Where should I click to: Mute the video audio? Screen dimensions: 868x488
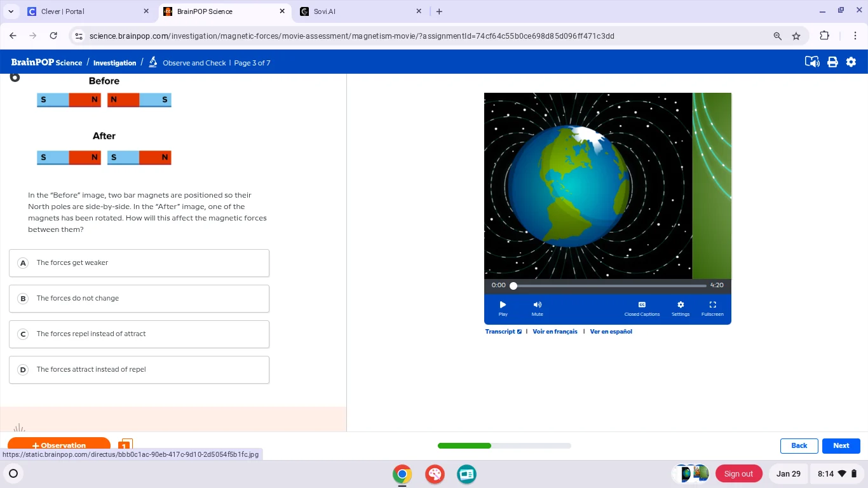[537, 308]
